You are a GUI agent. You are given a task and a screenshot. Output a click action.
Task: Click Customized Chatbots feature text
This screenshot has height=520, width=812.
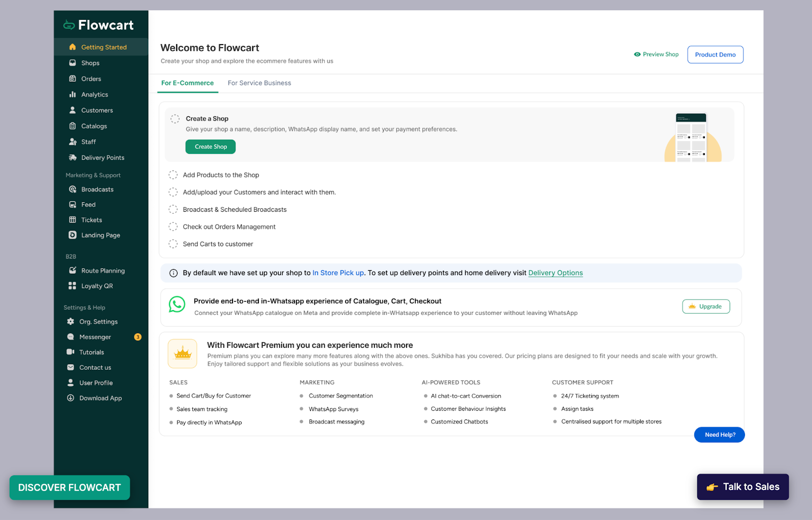(x=459, y=421)
